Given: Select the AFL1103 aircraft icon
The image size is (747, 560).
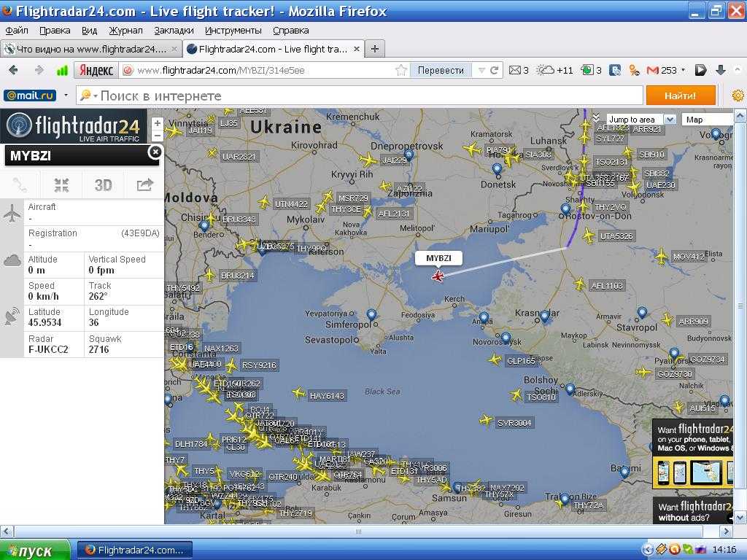Looking at the screenshot, I should [580, 284].
